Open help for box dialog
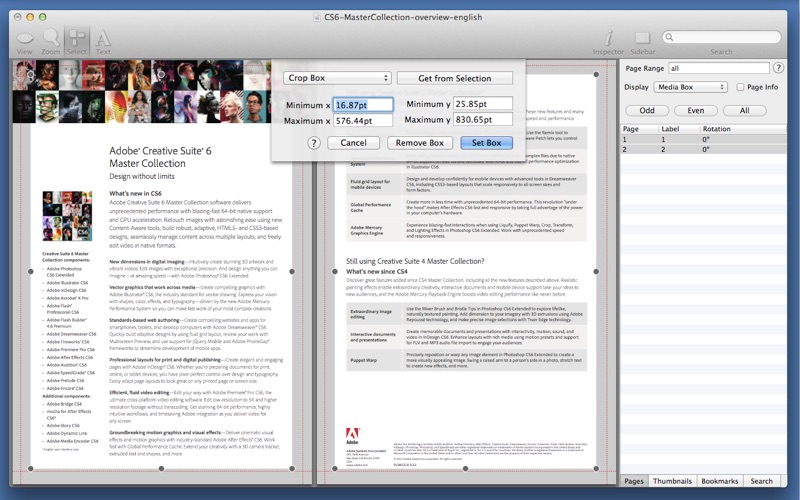 click(314, 143)
